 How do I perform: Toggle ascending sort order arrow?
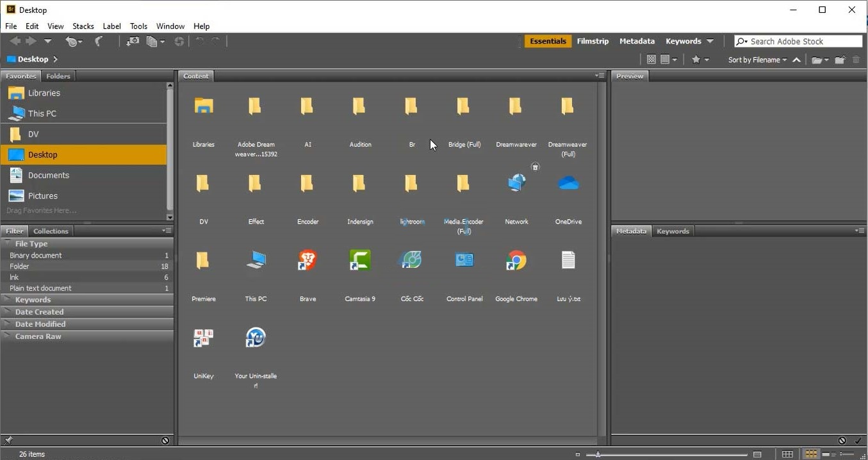tap(797, 60)
